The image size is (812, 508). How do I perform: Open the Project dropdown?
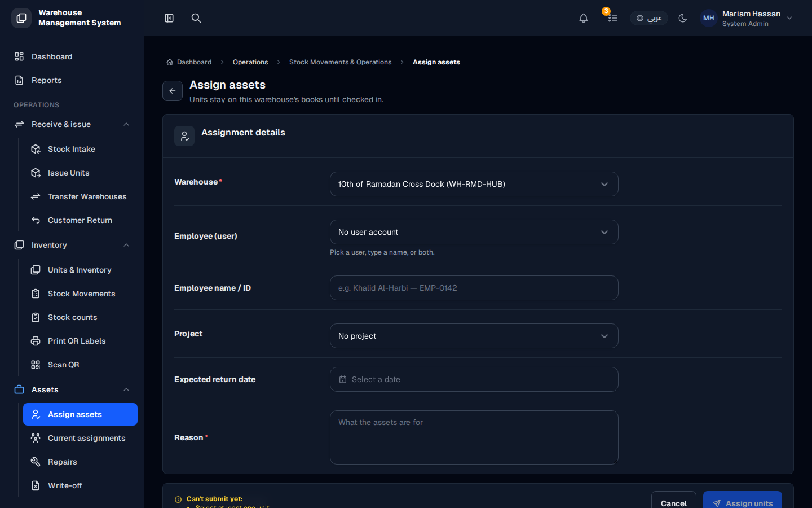474,336
